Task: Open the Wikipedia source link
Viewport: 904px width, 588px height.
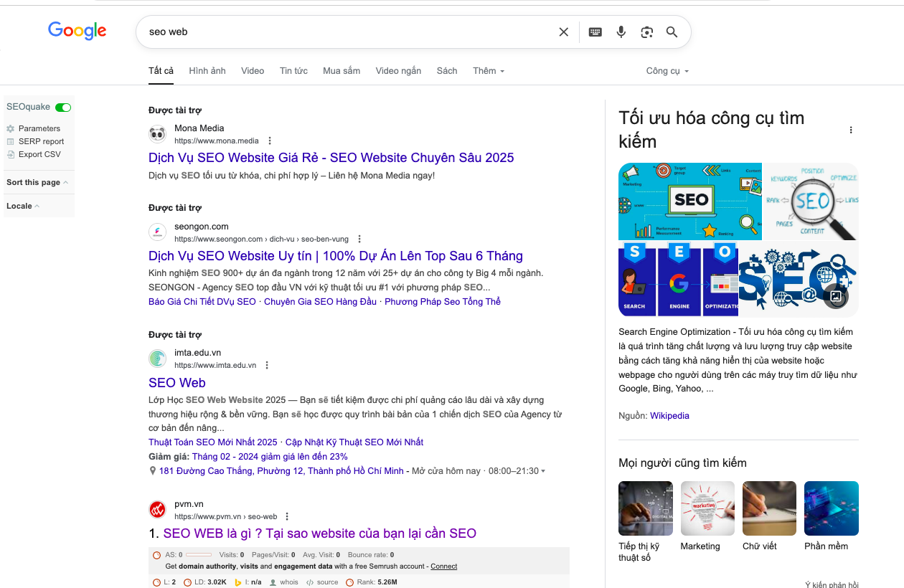Action: click(669, 415)
